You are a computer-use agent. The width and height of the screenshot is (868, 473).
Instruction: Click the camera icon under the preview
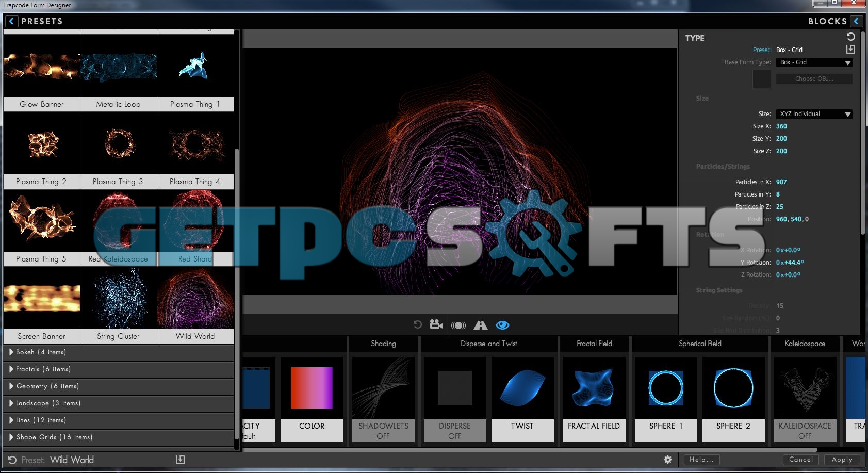tap(436, 324)
